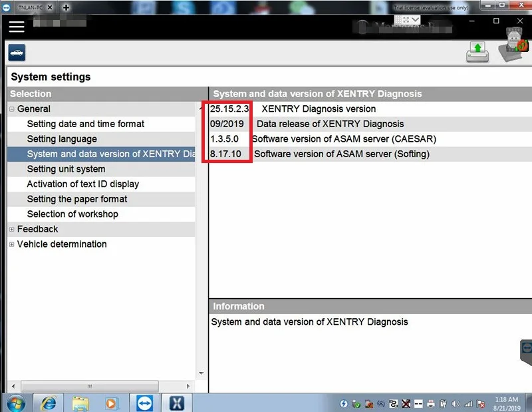The height and width of the screenshot is (412, 532).
Task: Click version value 25.15.2.3
Action: point(229,108)
